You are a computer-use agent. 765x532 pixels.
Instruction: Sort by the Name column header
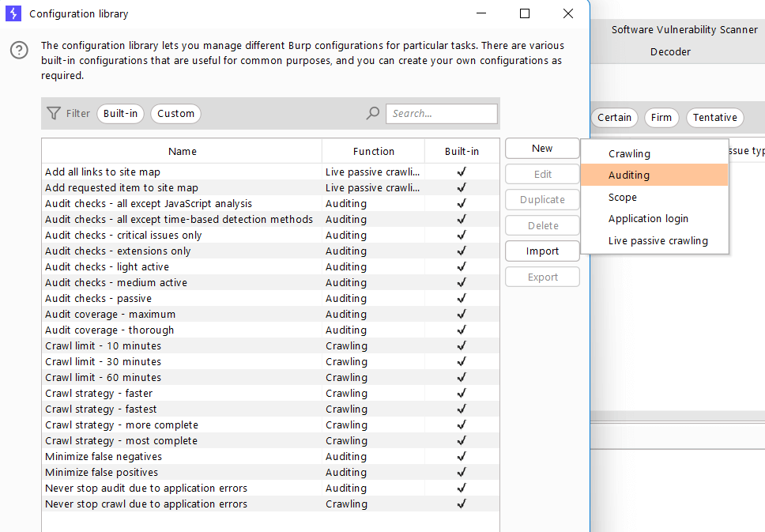[182, 151]
